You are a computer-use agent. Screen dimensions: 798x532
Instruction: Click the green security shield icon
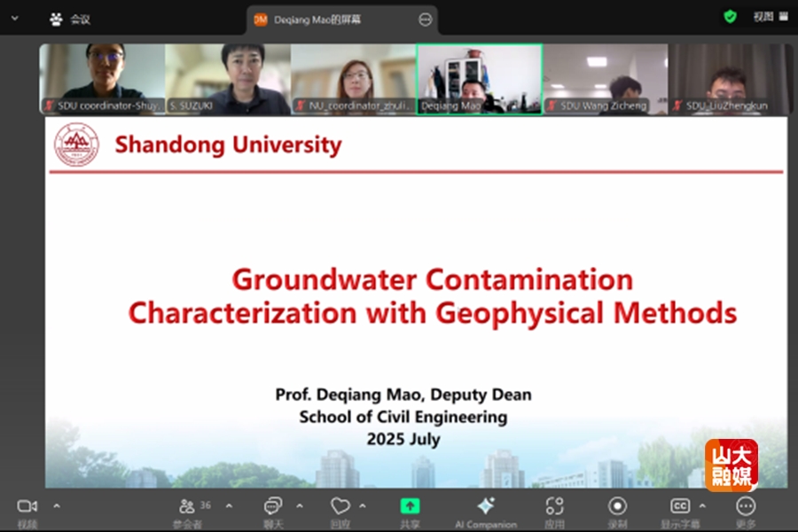[x=731, y=18]
